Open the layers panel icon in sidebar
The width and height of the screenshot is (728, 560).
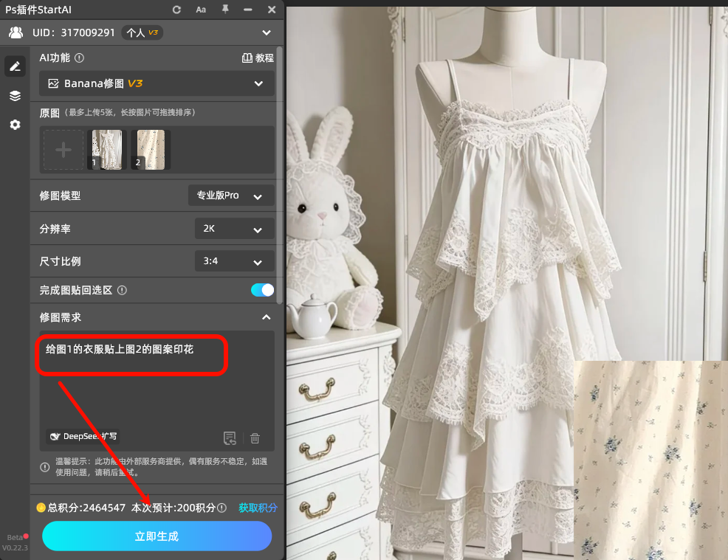coord(15,96)
